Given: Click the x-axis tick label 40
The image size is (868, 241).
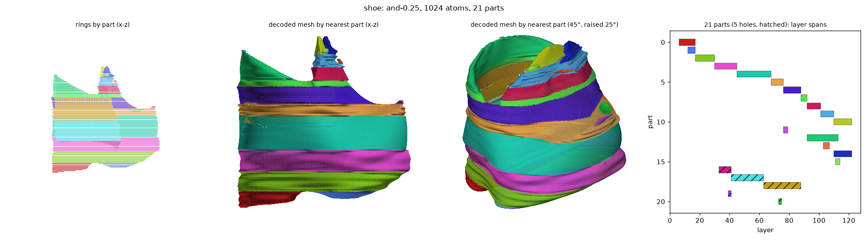Looking at the screenshot, I should coord(729,220).
